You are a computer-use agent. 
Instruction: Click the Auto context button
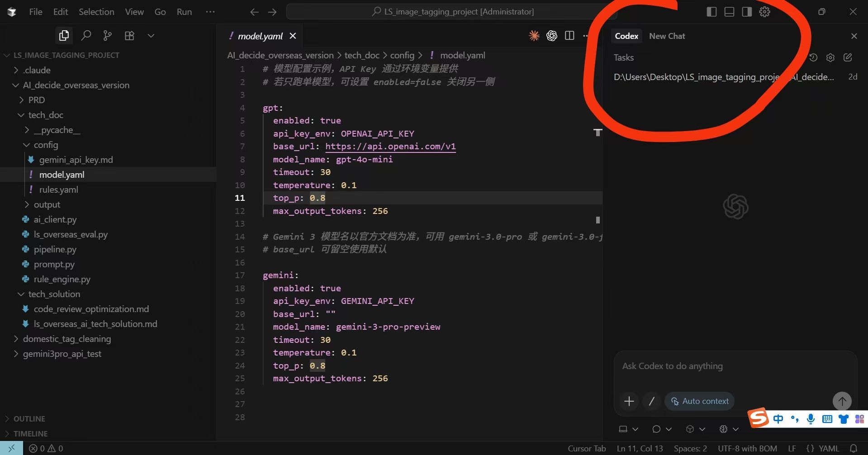point(699,401)
